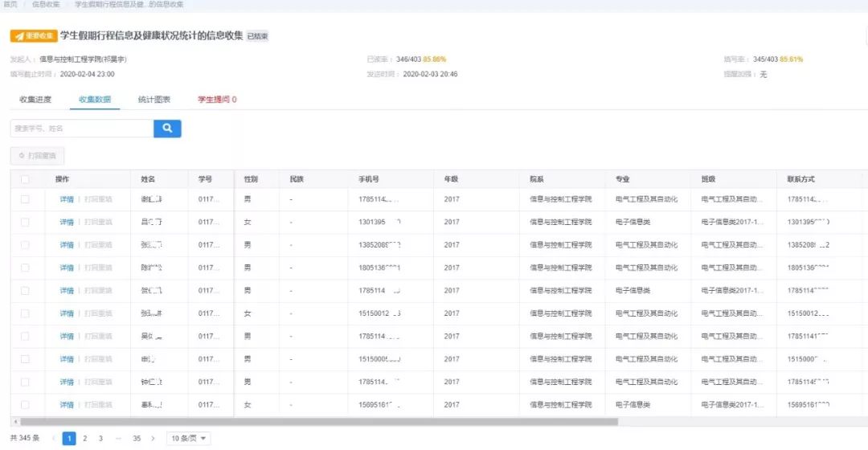Click the previous page left arrow

point(54,439)
